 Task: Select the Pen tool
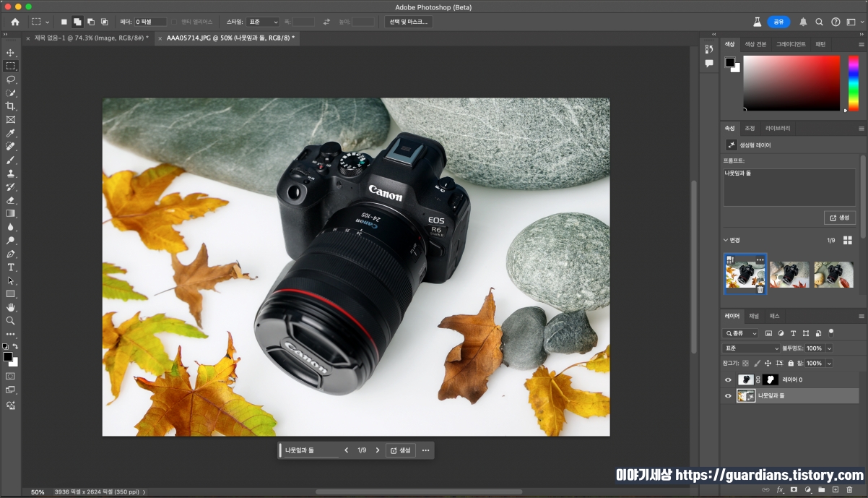(11, 254)
